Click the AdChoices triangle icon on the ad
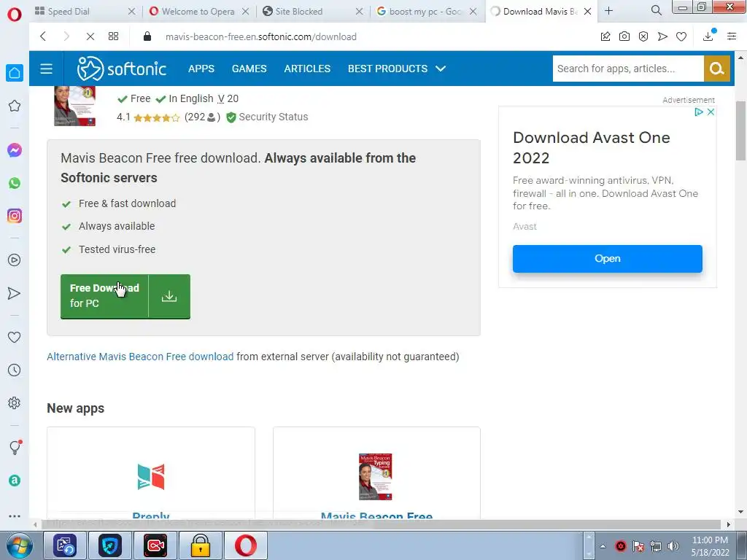747x560 pixels. point(698,112)
